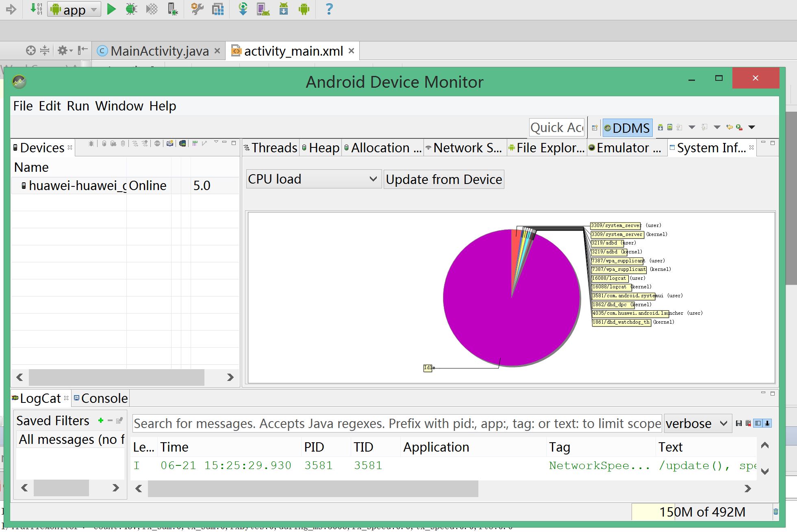The width and height of the screenshot is (797, 532).
Task: Select the huawei device row
Action: [77, 186]
